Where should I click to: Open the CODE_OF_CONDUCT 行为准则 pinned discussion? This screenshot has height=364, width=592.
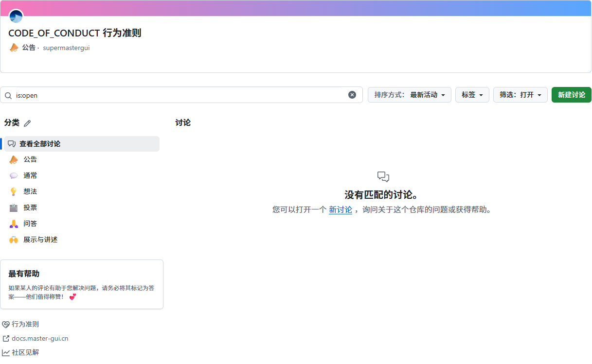click(x=75, y=33)
